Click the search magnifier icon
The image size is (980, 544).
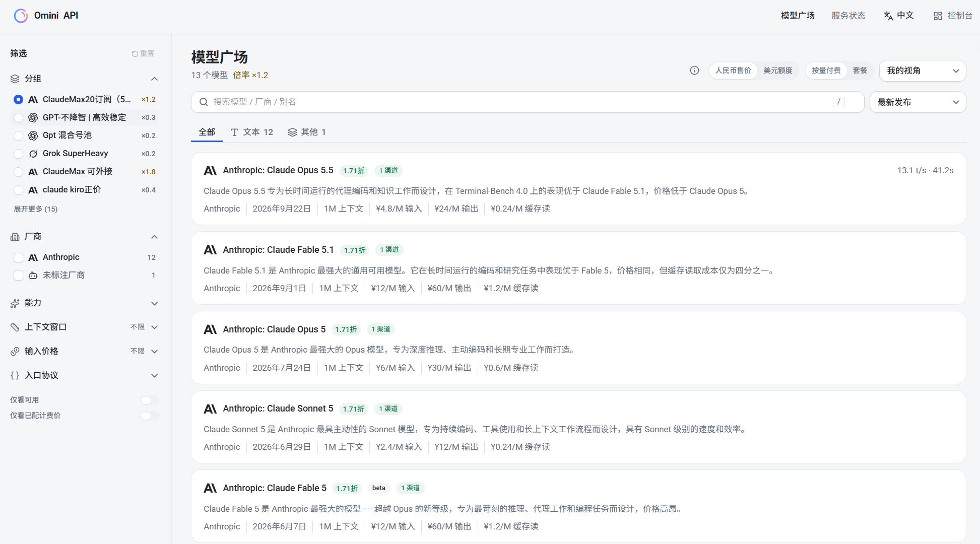(x=204, y=102)
